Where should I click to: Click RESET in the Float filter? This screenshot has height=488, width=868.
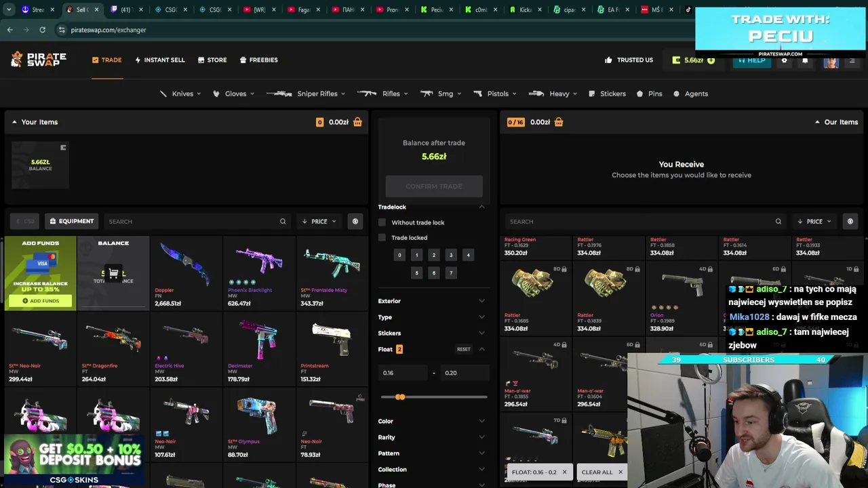[x=463, y=349]
